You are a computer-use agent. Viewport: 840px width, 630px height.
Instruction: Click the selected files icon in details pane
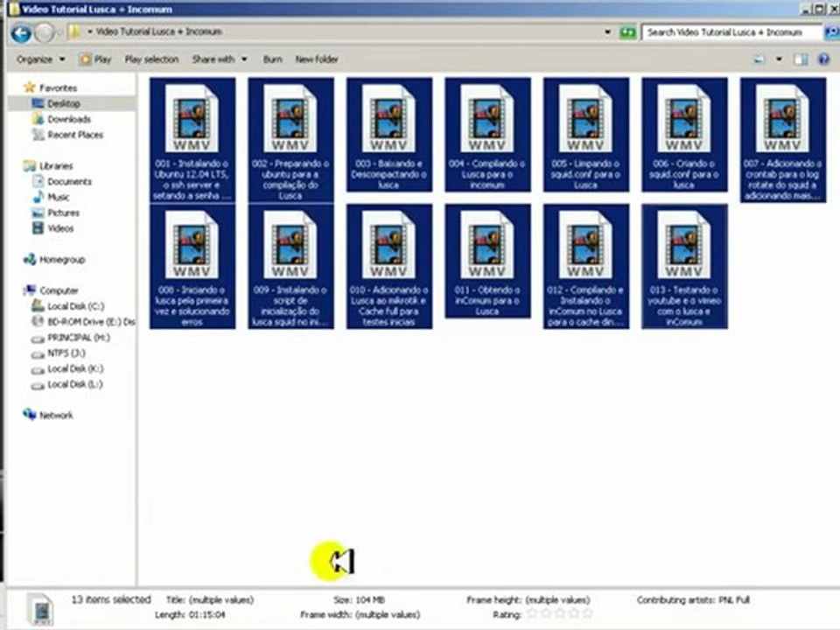[x=41, y=610]
